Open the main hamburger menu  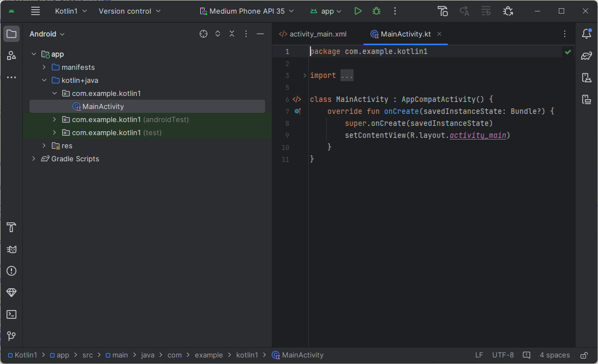coord(35,11)
